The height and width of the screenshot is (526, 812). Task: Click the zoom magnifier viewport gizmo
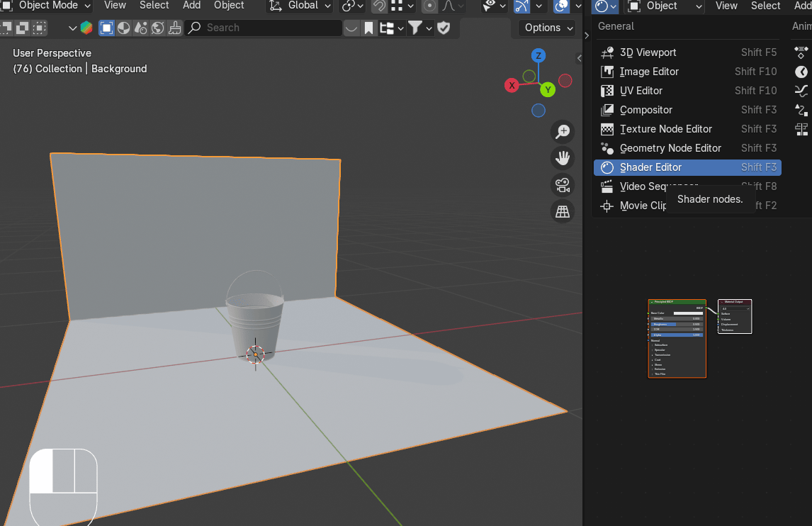(x=563, y=131)
